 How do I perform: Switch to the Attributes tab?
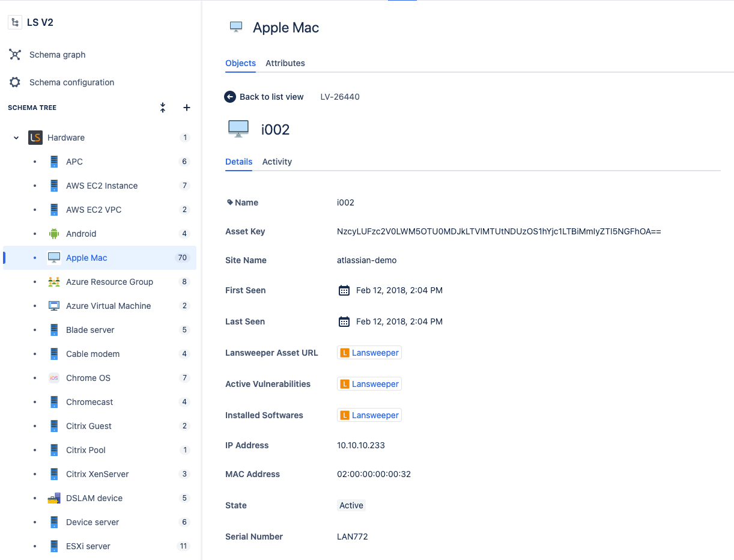[x=285, y=63]
